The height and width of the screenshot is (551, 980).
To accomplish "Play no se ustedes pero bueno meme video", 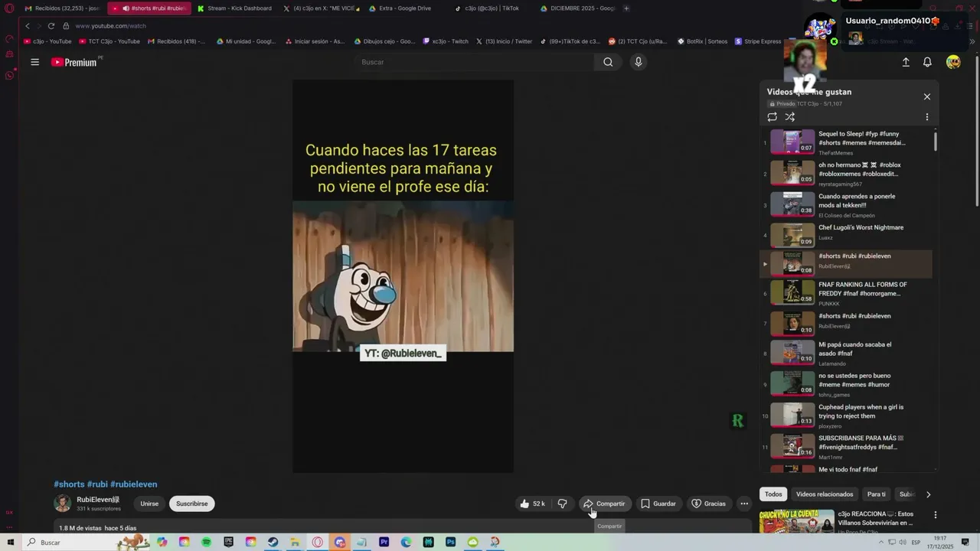I will pyautogui.click(x=848, y=384).
